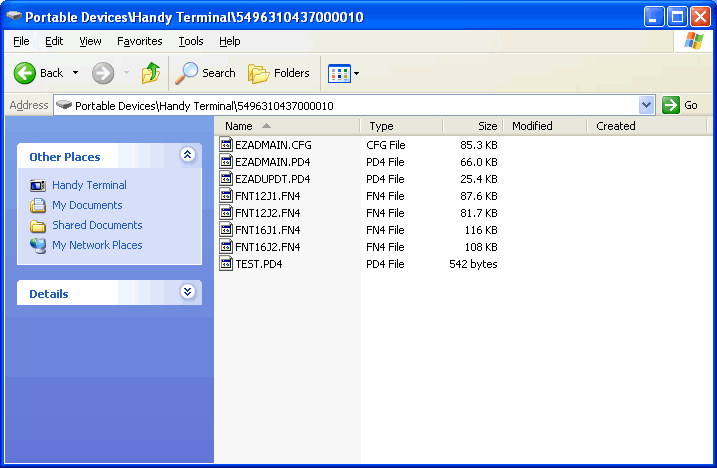717x468 pixels.
Task: Click the title bar device icon
Action: (x=14, y=16)
